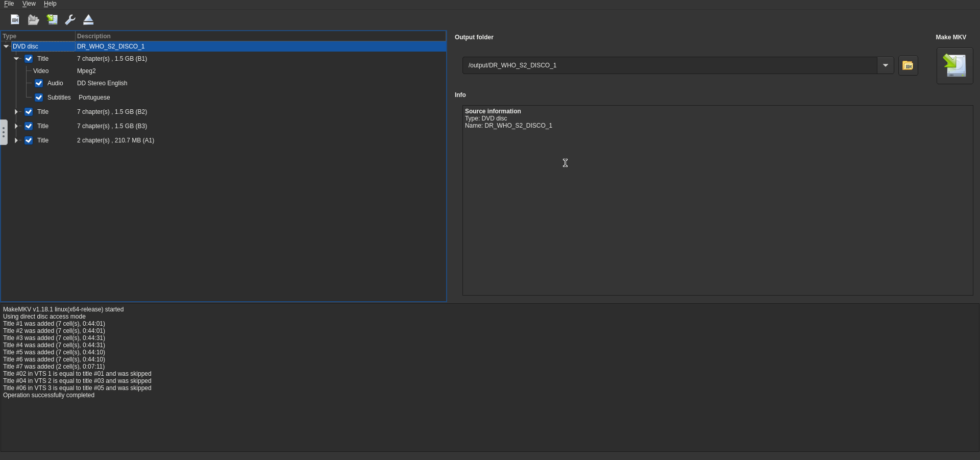
Task: Expand the B2 title tree node
Action: [x=16, y=112]
